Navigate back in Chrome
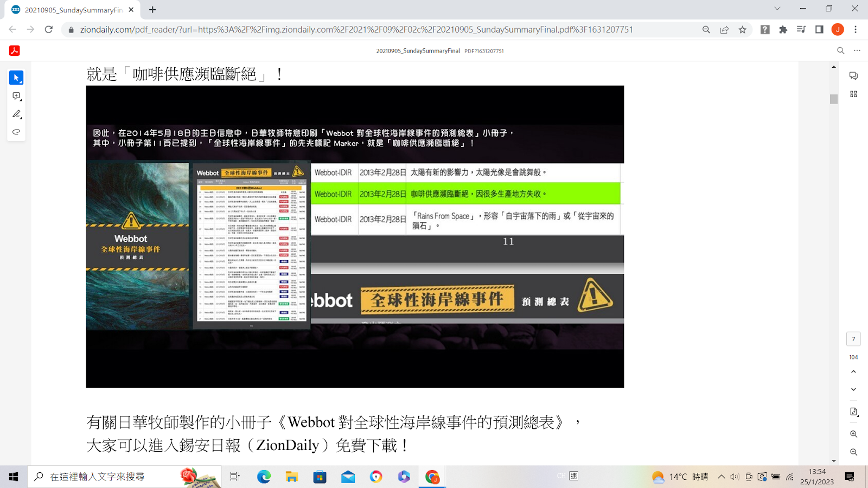This screenshot has width=868, height=488. (x=12, y=29)
